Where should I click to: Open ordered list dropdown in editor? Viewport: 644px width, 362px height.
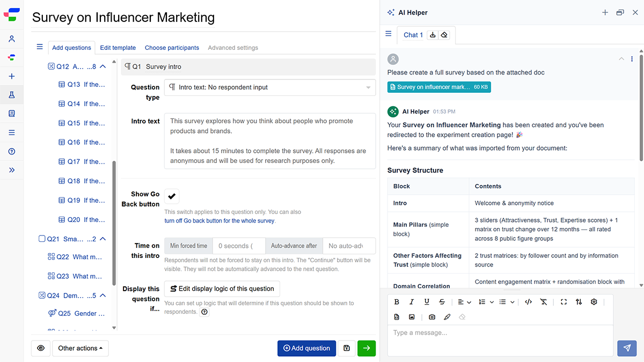click(x=486, y=302)
